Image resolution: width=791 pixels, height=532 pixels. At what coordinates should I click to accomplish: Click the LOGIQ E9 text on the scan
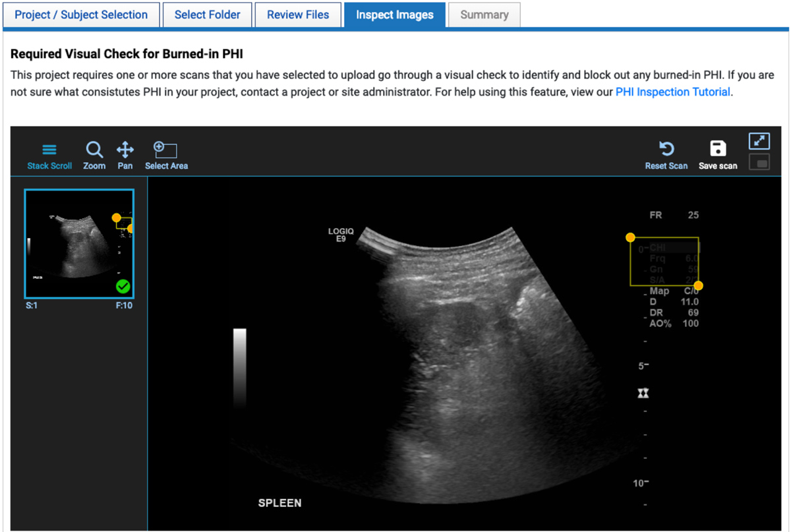[x=341, y=235]
